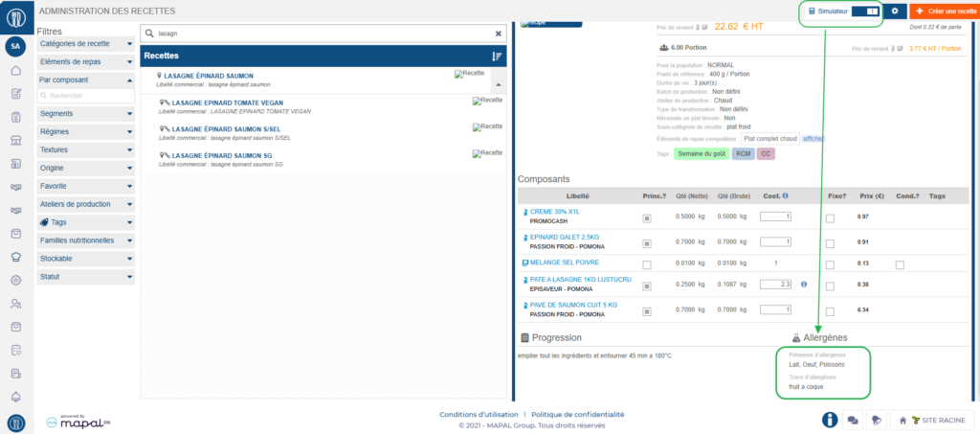Clear the search field with the X
The image size is (980, 434).
(498, 33)
